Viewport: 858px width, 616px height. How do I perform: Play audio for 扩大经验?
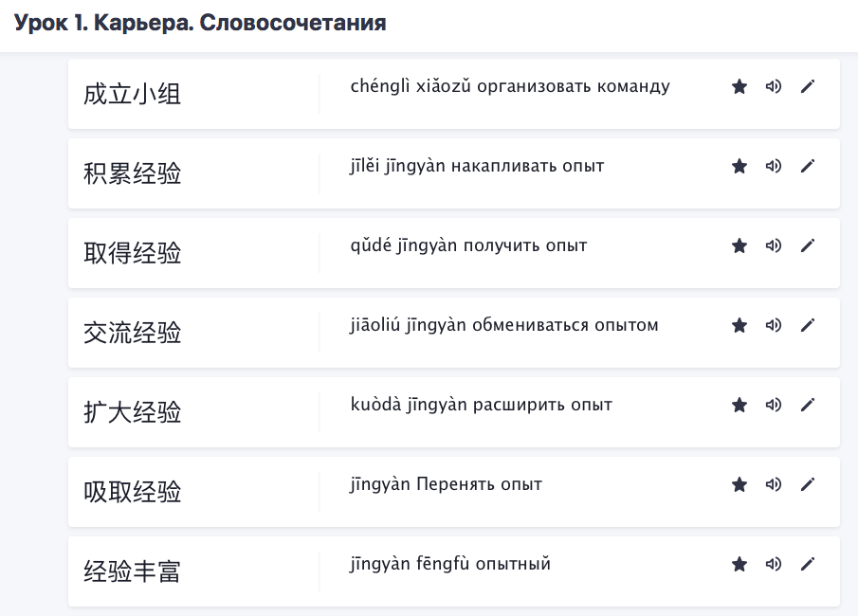[774, 405]
